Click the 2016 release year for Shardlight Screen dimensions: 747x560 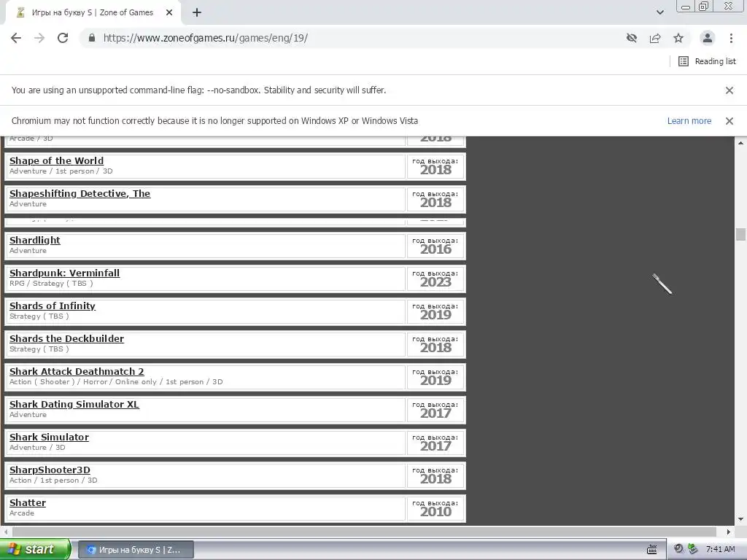click(x=436, y=249)
